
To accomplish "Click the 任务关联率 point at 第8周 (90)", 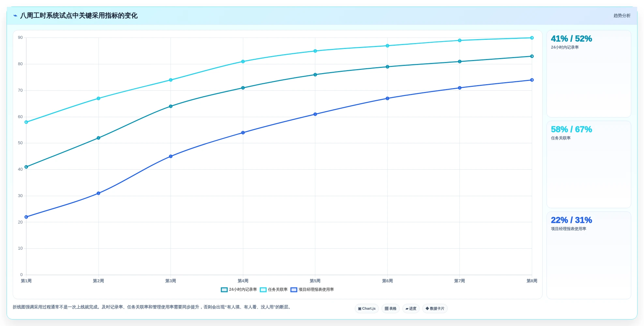I will click(x=532, y=38).
